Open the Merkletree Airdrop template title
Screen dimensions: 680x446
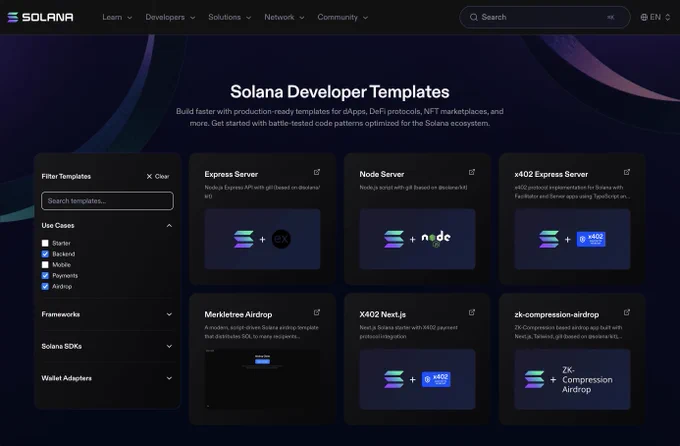238,315
